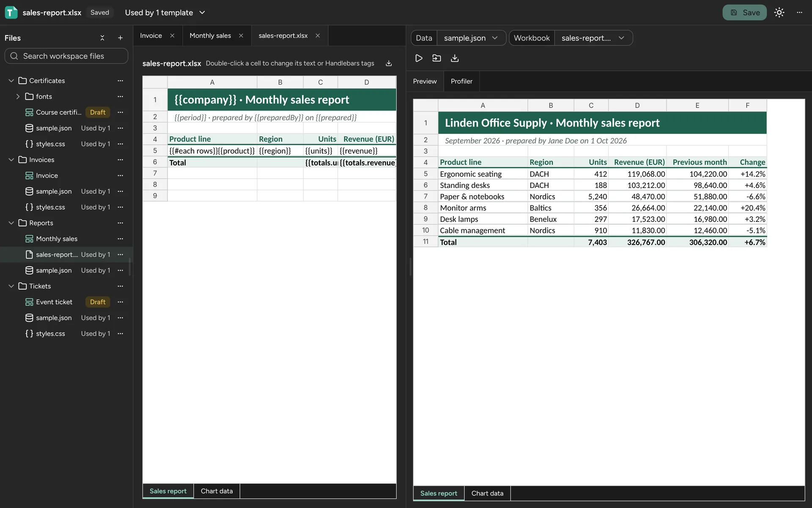The width and height of the screenshot is (812, 508).
Task: Open the top-right more options menu
Action: pyautogui.click(x=799, y=13)
